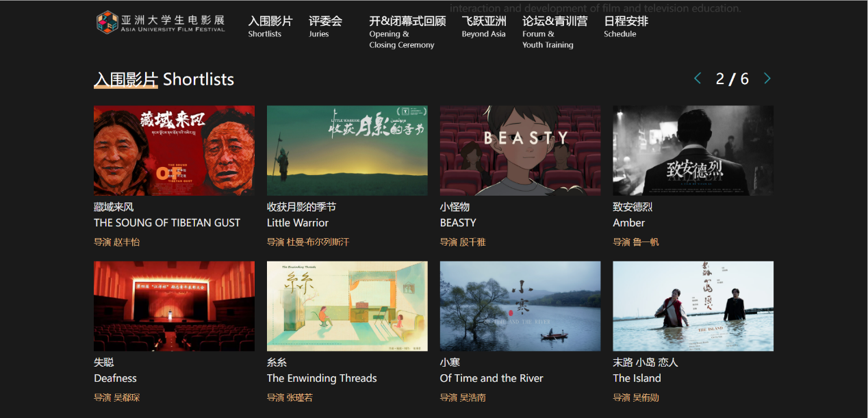Open the Amber film thumbnail

[693, 151]
